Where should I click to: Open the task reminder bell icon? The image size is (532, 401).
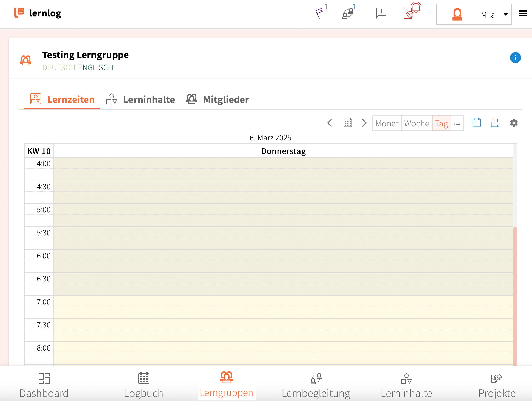[412, 11]
